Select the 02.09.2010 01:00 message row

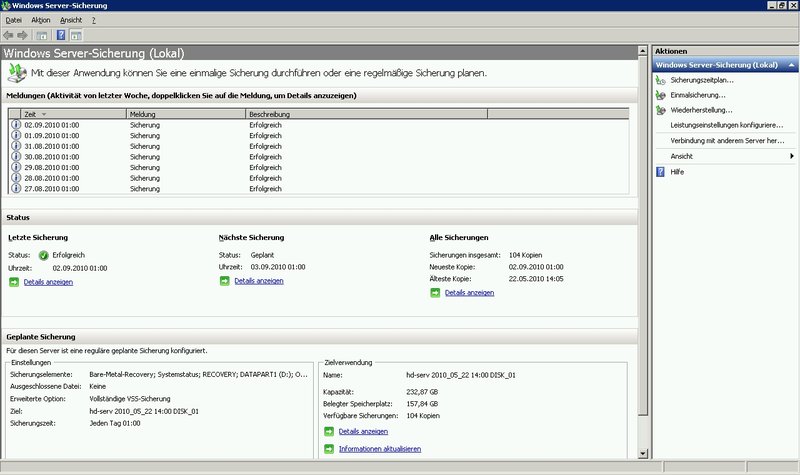tap(319, 124)
